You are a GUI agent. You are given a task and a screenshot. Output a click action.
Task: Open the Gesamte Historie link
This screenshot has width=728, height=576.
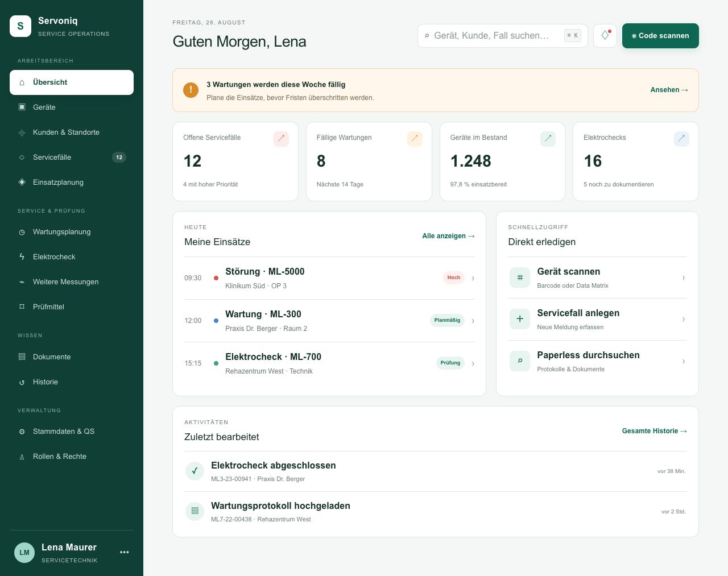tap(655, 431)
